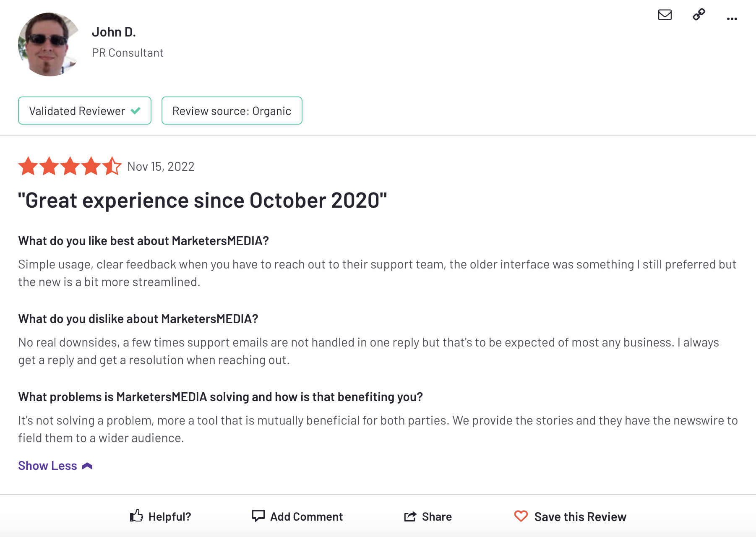Click the green Validated Reviewer checkmark
This screenshot has height=537, width=756.
pyautogui.click(x=136, y=111)
